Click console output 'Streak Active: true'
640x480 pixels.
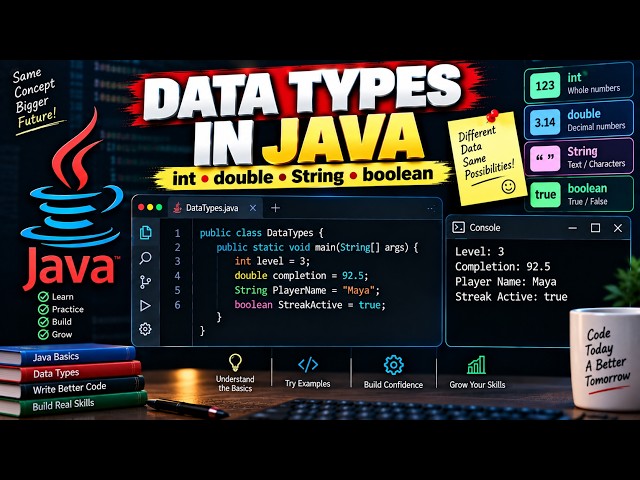click(511, 297)
